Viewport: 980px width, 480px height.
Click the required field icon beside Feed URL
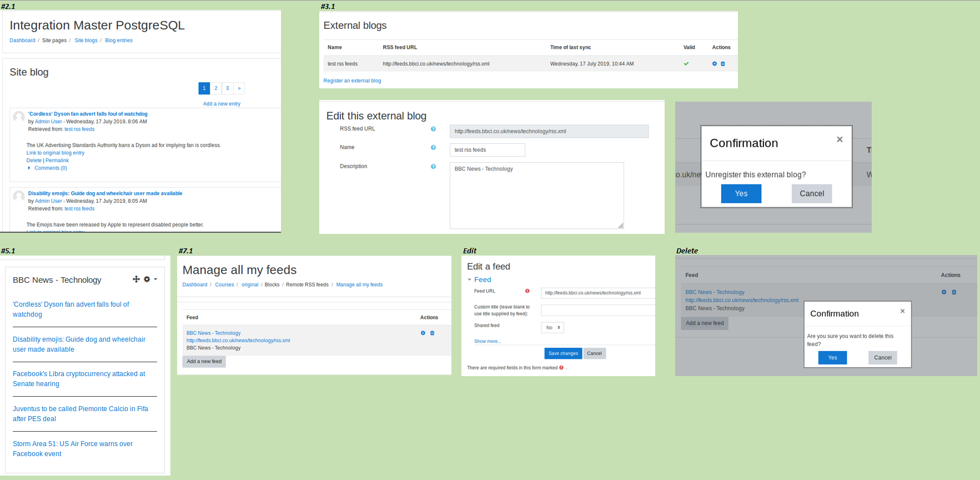527,291
